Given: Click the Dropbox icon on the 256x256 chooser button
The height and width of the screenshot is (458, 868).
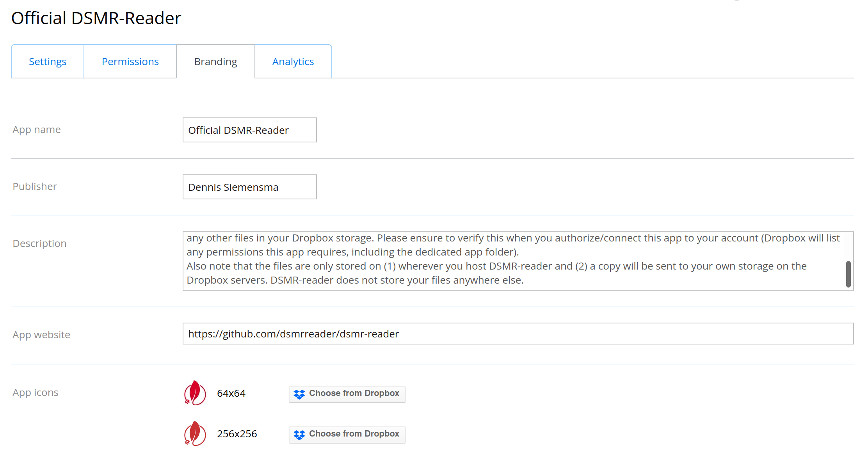Looking at the screenshot, I should (299, 434).
